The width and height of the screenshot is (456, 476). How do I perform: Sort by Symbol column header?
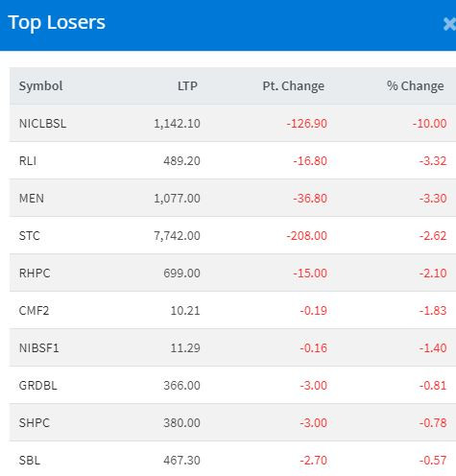point(40,85)
